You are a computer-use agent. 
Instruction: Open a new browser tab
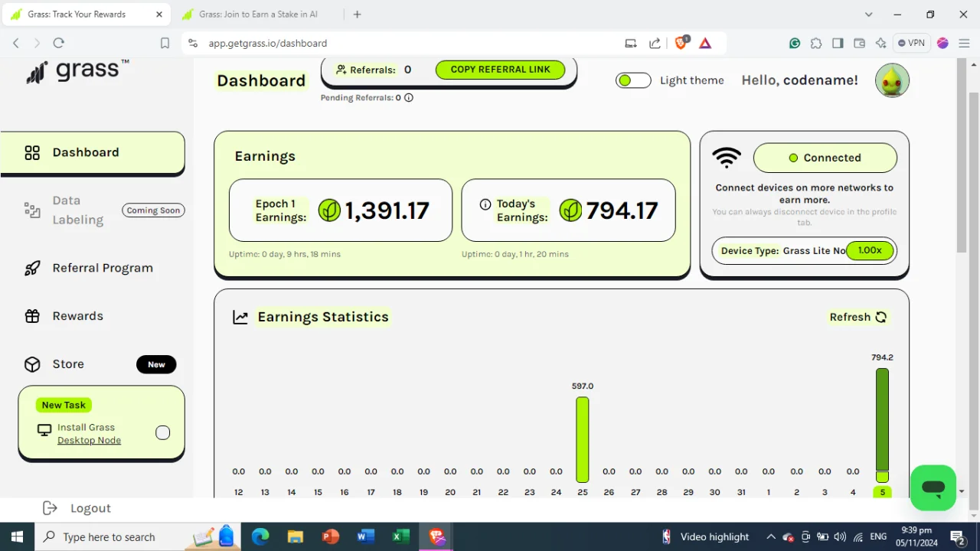tap(357, 15)
